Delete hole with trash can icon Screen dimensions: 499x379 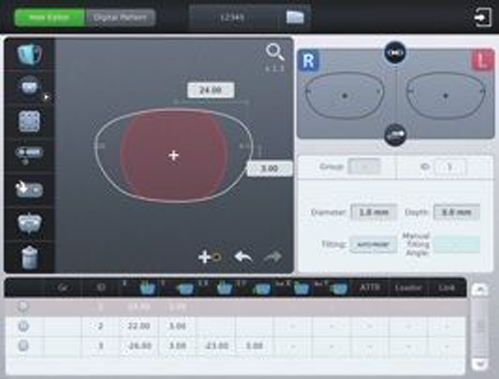click(29, 257)
